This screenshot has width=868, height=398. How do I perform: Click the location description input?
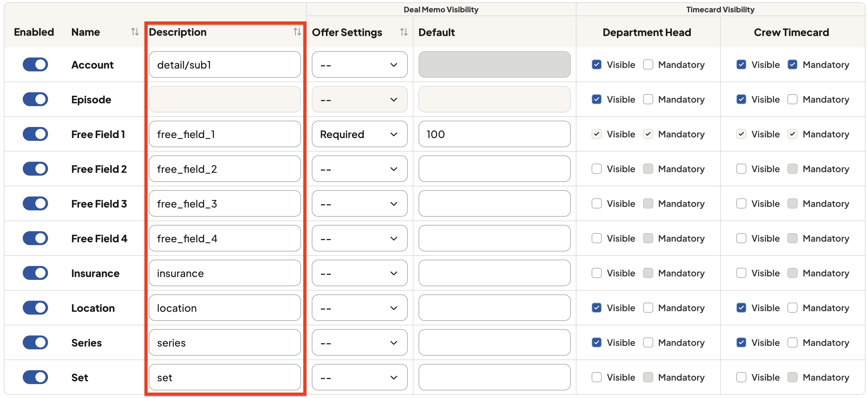pos(225,308)
